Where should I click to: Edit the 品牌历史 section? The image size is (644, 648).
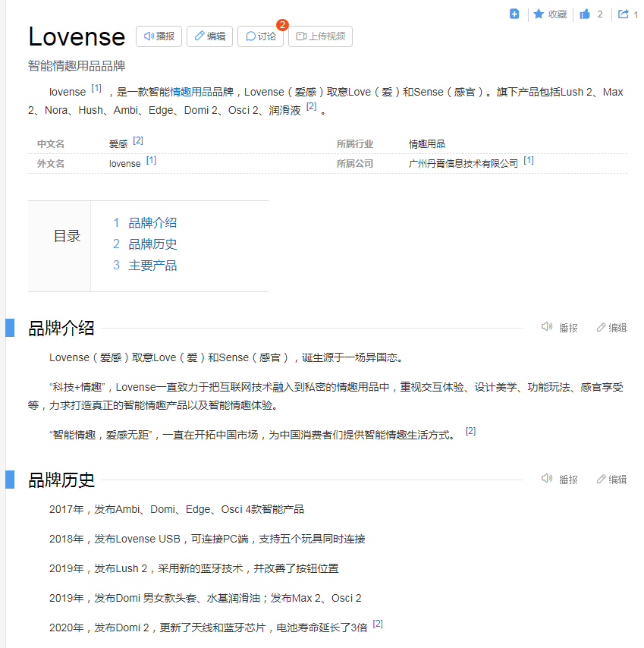coord(611,480)
